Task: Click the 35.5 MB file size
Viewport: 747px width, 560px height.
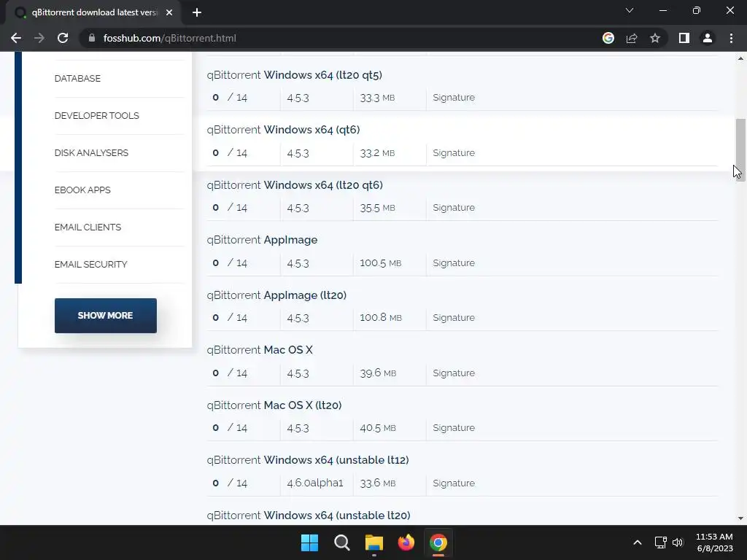Action: [377, 208]
